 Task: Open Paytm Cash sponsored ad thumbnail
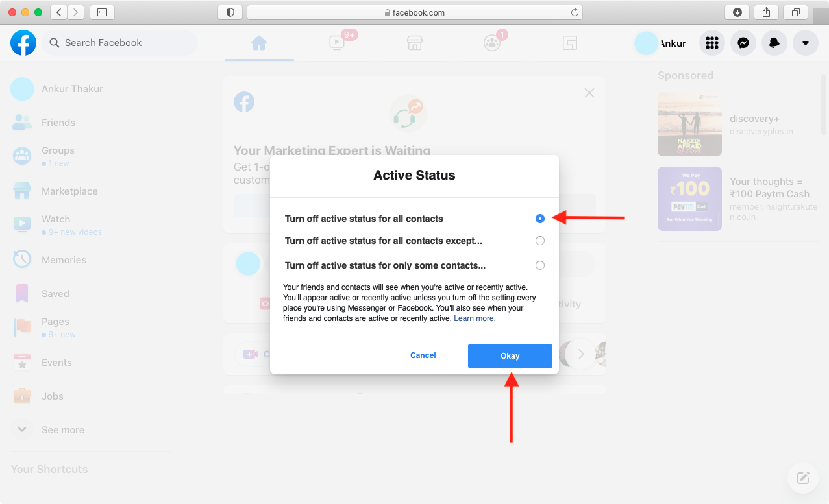689,198
